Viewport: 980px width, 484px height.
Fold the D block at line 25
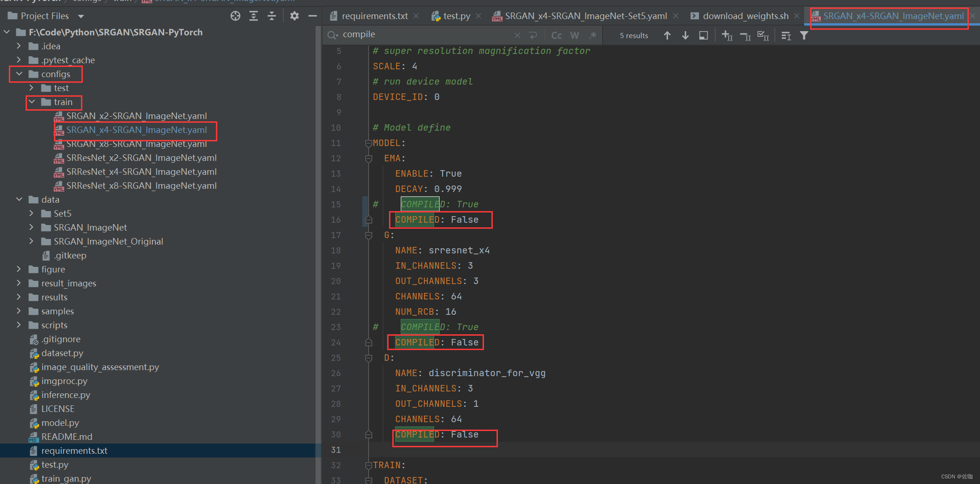click(x=369, y=358)
